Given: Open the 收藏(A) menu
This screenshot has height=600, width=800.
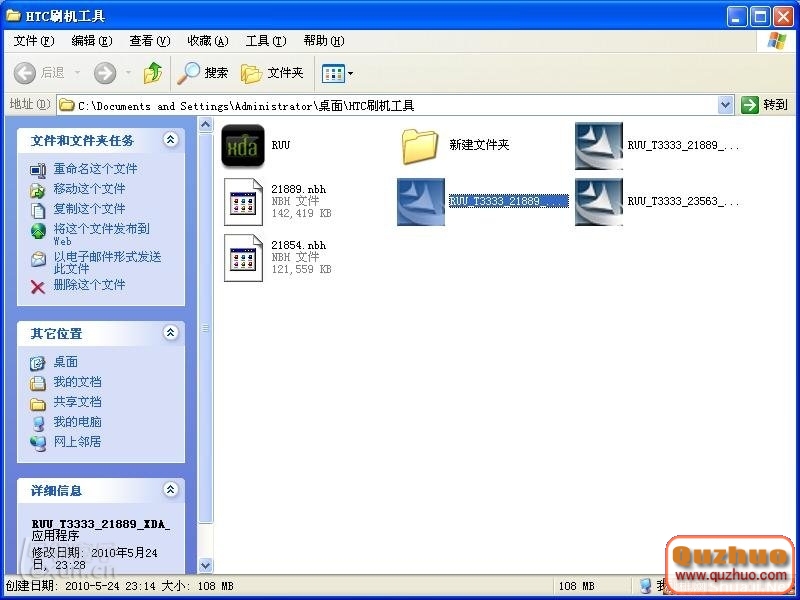Looking at the screenshot, I should [x=208, y=41].
